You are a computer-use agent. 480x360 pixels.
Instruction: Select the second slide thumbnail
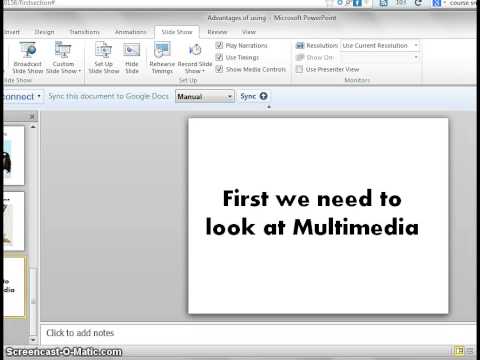point(13,221)
